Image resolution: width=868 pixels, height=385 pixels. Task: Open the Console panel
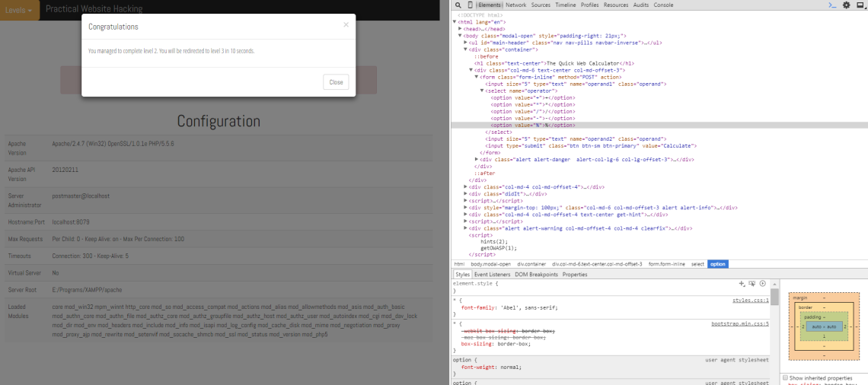coord(663,5)
